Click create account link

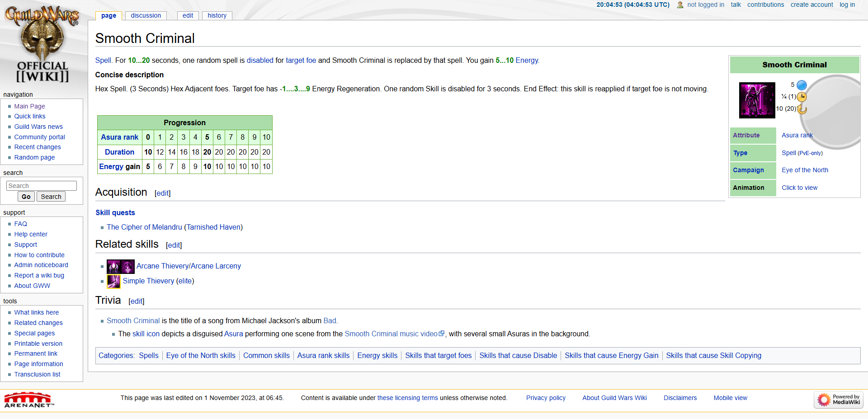coord(811,5)
